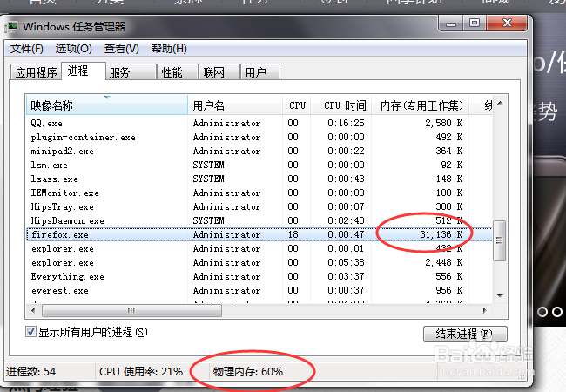Open the 选项(O) menu
The height and width of the screenshot is (392, 566).
click(74, 49)
